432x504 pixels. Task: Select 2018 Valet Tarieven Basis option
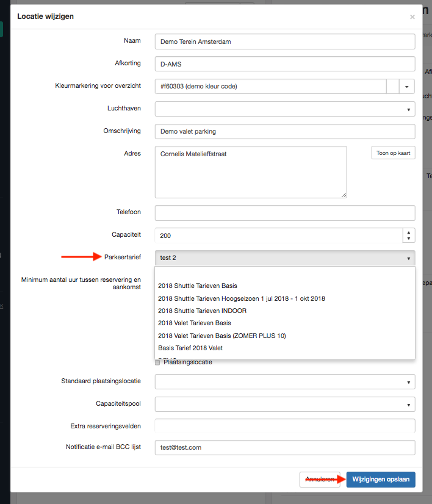coord(285,323)
